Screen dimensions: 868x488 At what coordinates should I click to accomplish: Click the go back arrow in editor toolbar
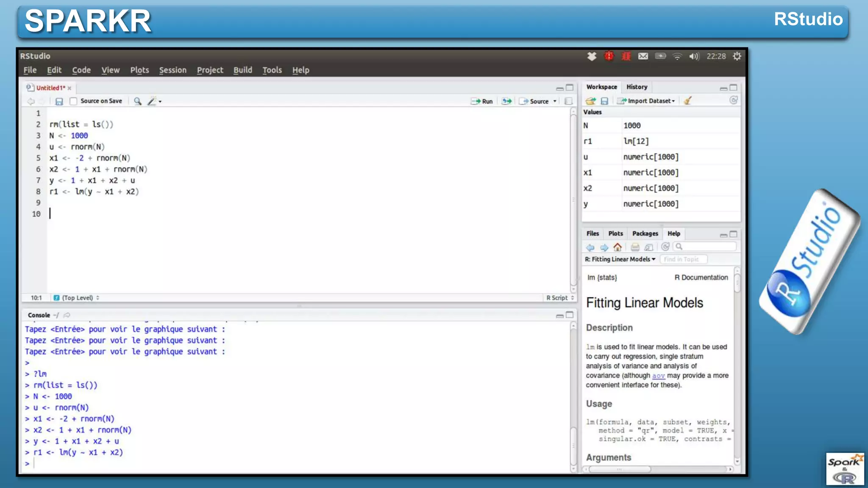tap(31, 101)
